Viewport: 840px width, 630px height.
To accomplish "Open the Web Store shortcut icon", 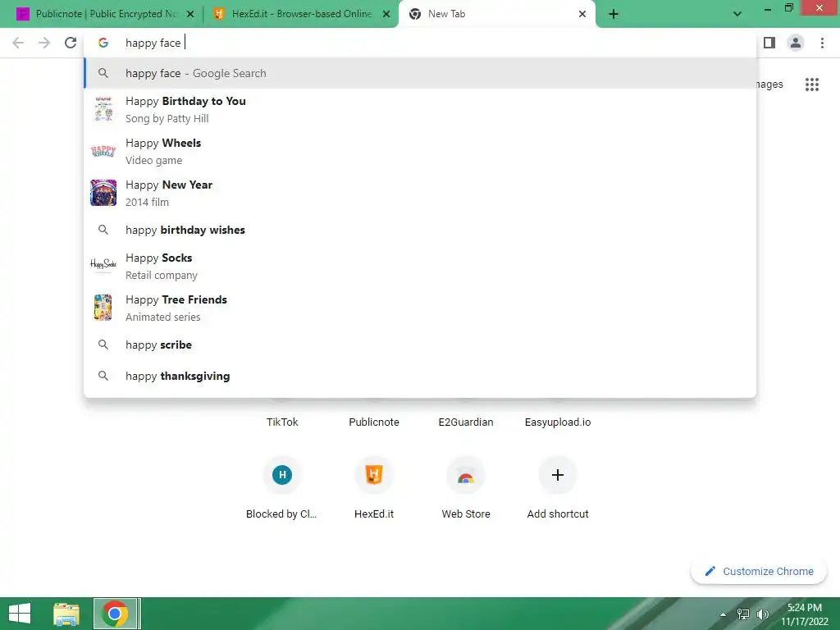I will [466, 475].
